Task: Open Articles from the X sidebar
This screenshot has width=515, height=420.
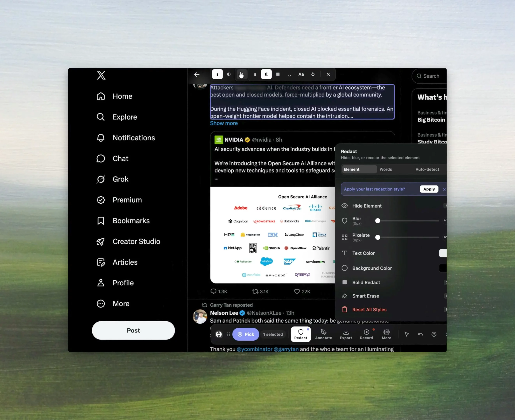Action: point(117,262)
